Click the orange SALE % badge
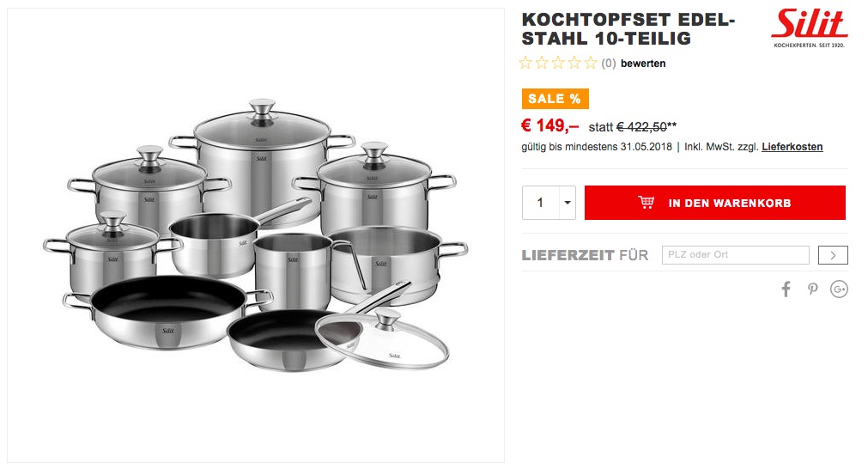Image resolution: width=868 pixels, height=469 pixels. (555, 99)
